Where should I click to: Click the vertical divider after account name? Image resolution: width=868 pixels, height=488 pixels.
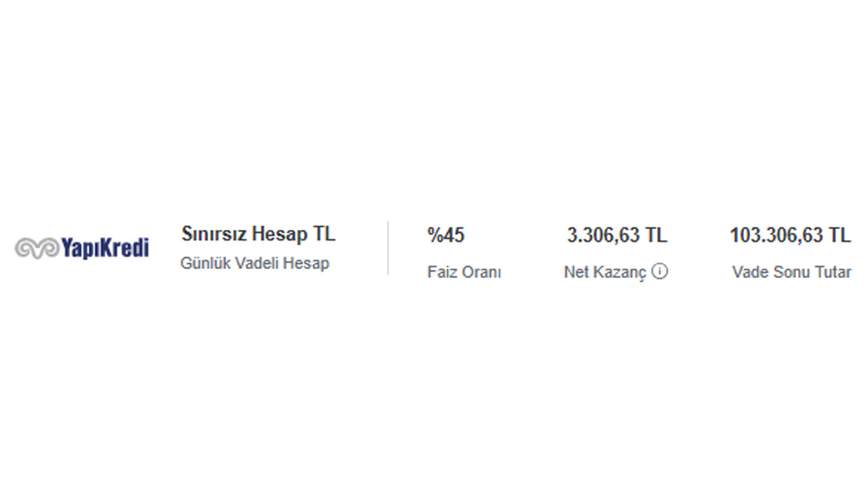(388, 248)
